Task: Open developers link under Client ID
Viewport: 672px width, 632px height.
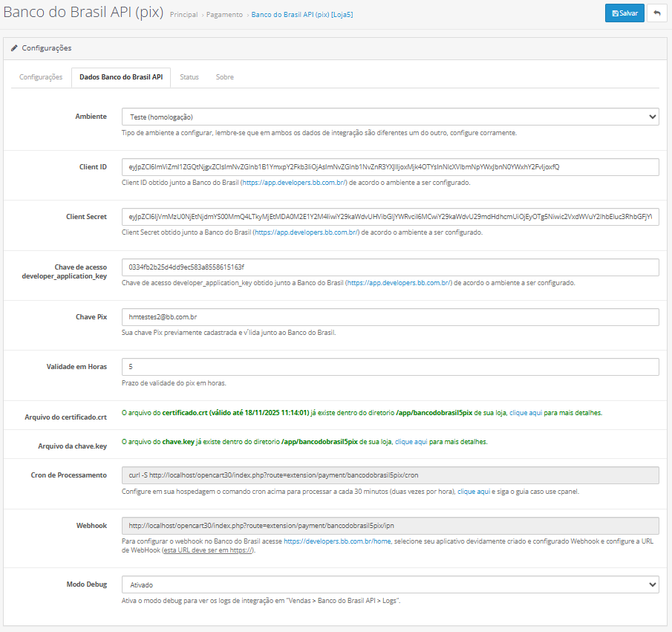Action: point(295,183)
